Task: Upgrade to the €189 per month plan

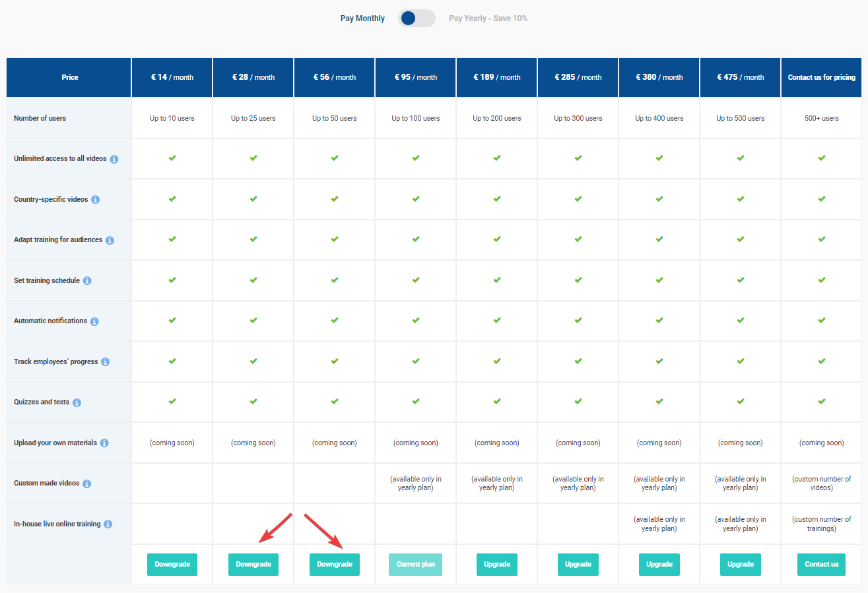Action: 497,565
